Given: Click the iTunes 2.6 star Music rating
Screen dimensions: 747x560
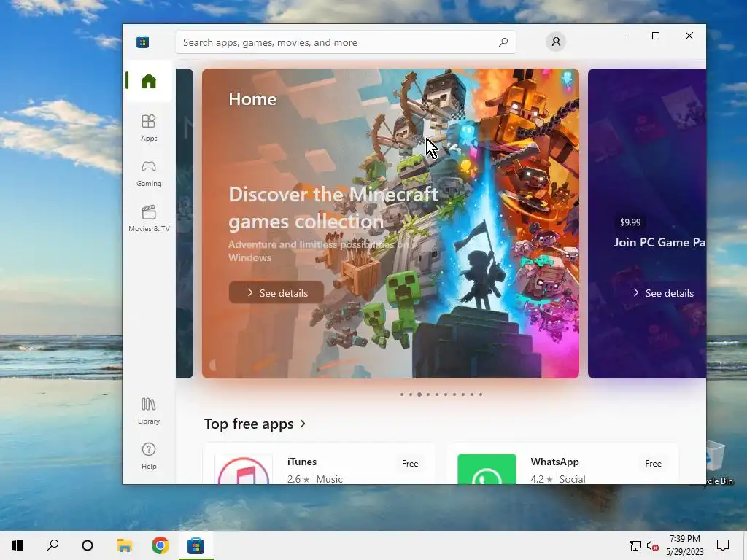Looking at the screenshot, I should pyautogui.click(x=315, y=478).
